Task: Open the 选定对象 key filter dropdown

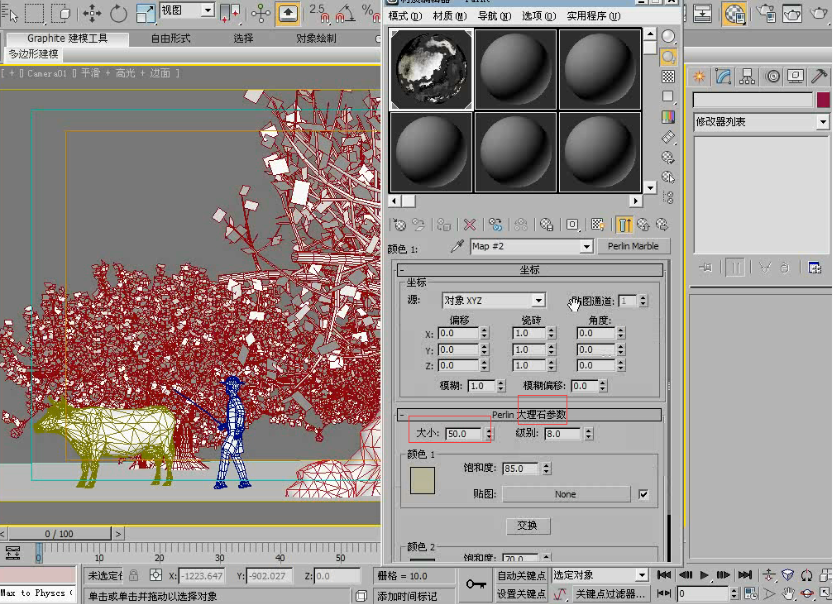Action: [x=600, y=575]
